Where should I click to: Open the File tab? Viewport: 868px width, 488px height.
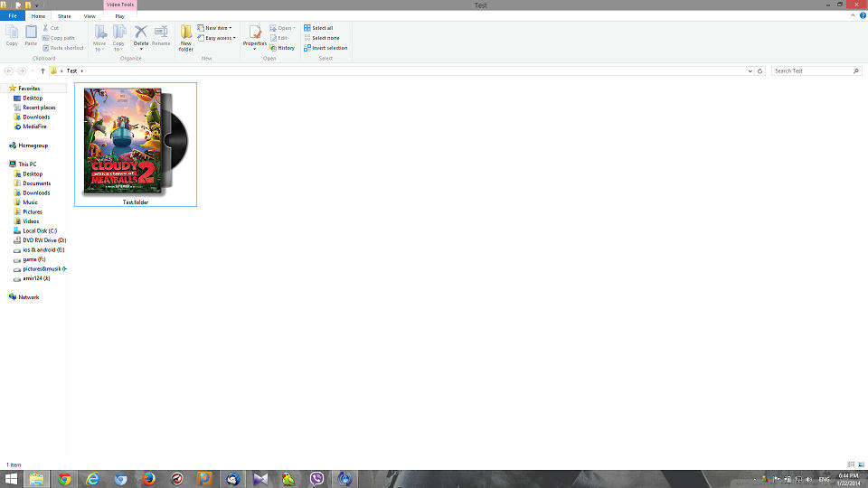pos(12,16)
